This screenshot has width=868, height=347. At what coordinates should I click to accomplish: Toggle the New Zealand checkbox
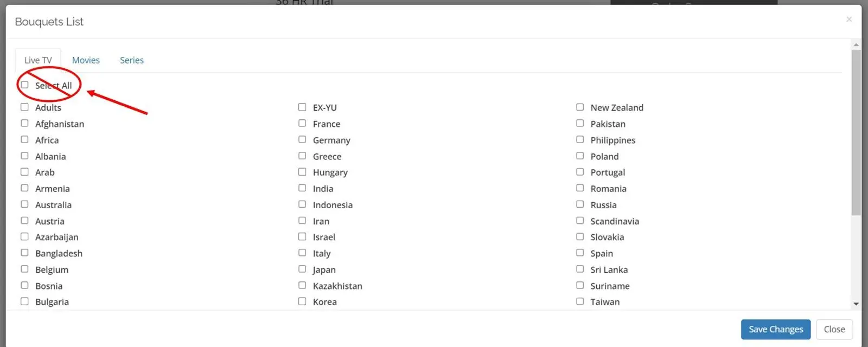tap(580, 107)
